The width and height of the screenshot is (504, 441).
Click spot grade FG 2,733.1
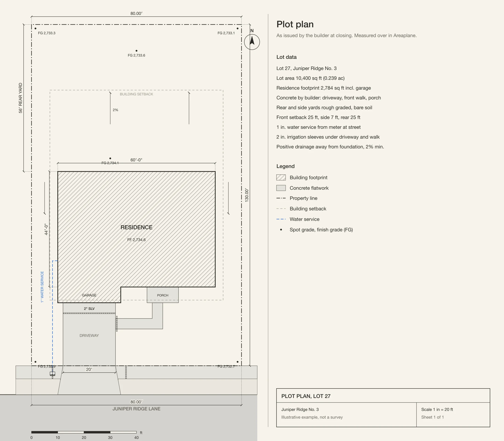226,33
